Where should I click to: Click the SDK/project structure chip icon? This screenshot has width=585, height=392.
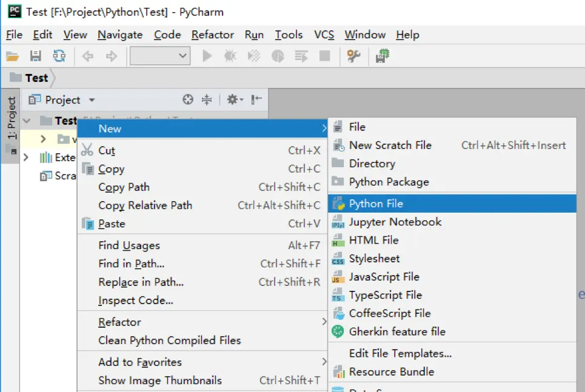pos(382,56)
